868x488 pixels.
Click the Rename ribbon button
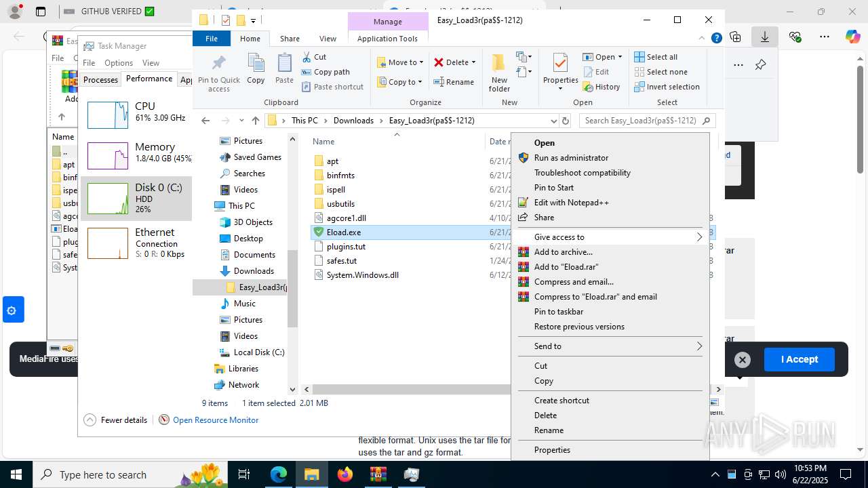pos(454,82)
